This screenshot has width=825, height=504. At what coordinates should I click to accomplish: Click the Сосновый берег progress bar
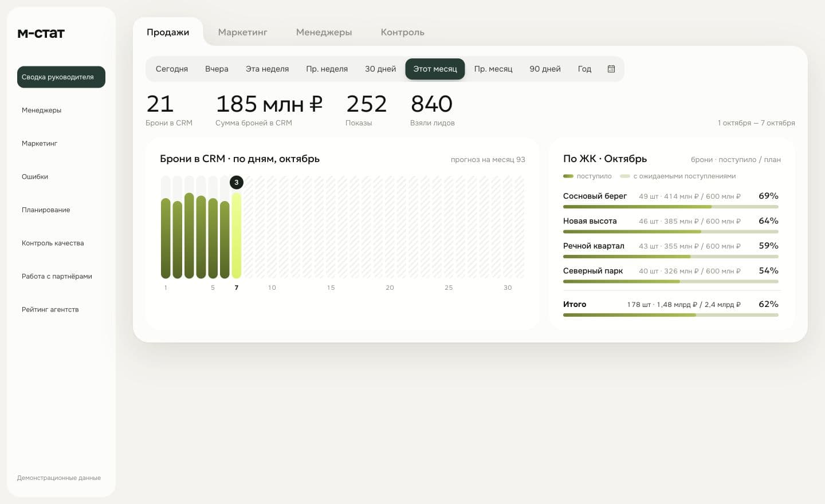pyautogui.click(x=670, y=206)
